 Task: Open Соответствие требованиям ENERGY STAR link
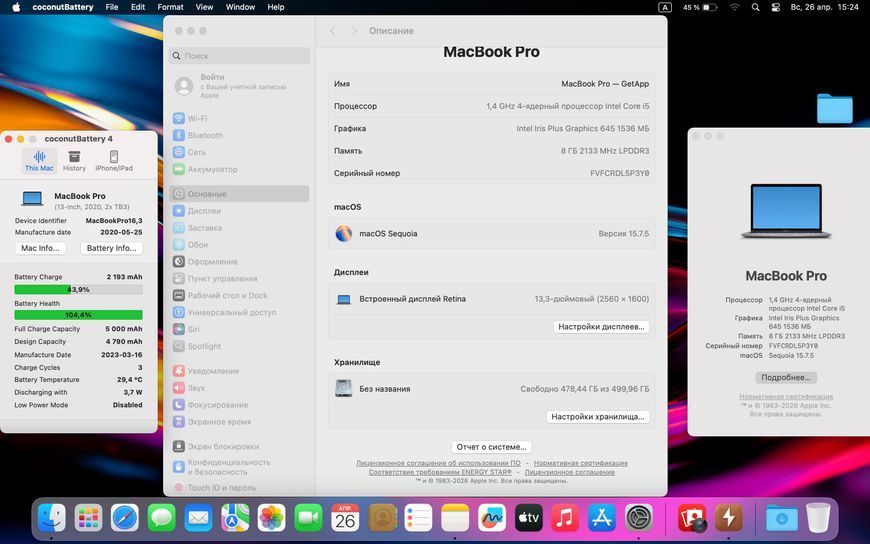pyautogui.click(x=440, y=472)
